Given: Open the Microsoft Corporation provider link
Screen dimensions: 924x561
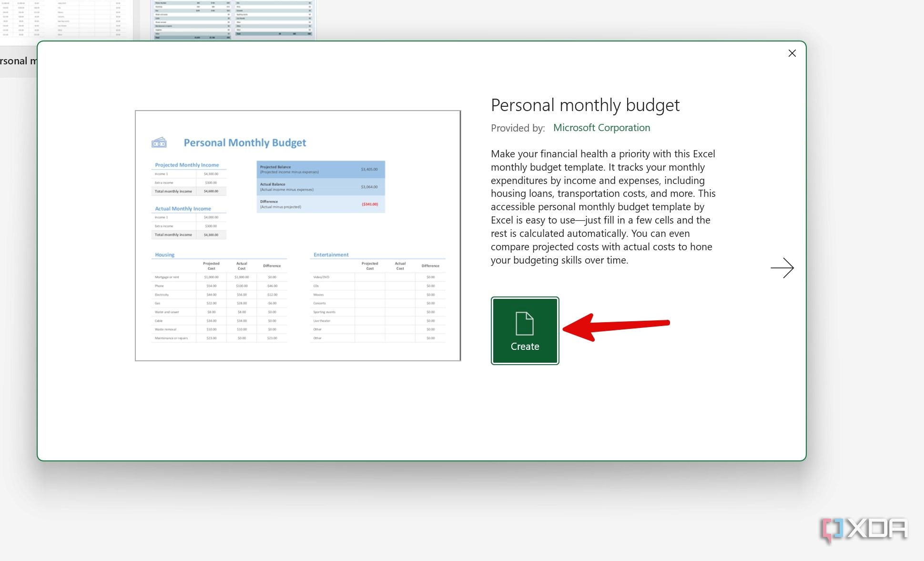Looking at the screenshot, I should click(x=601, y=127).
